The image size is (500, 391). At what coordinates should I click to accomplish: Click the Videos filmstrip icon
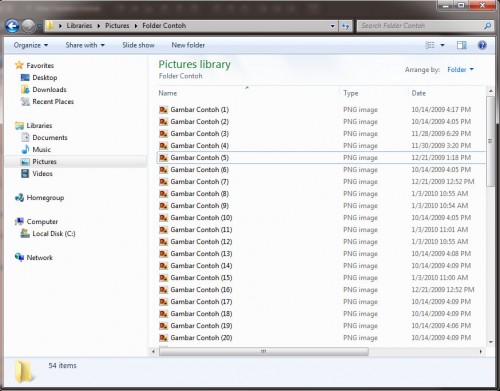25,173
